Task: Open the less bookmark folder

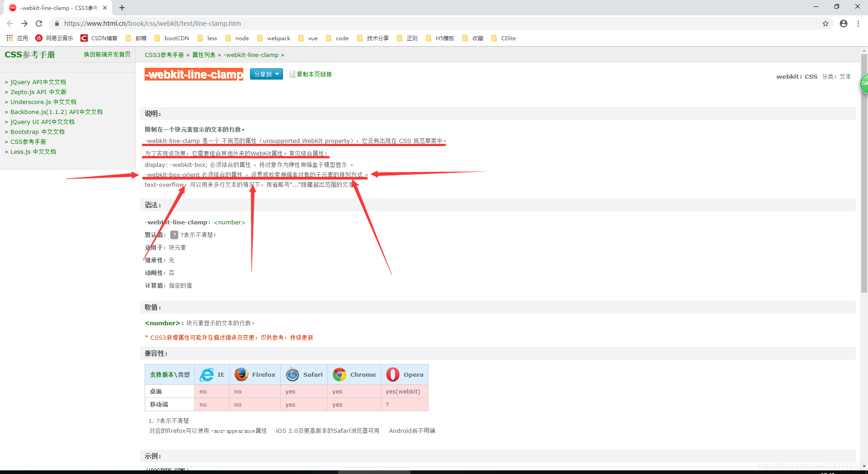Action: point(207,38)
